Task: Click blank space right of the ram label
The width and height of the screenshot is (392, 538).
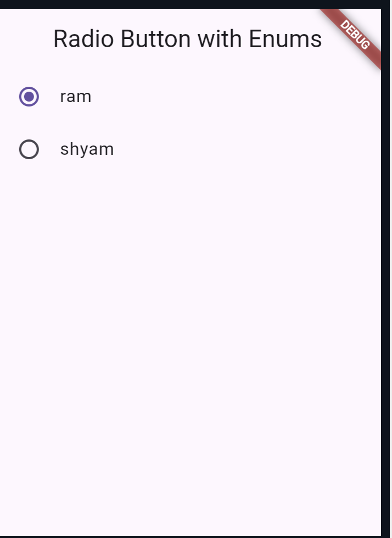Action: tap(233, 97)
